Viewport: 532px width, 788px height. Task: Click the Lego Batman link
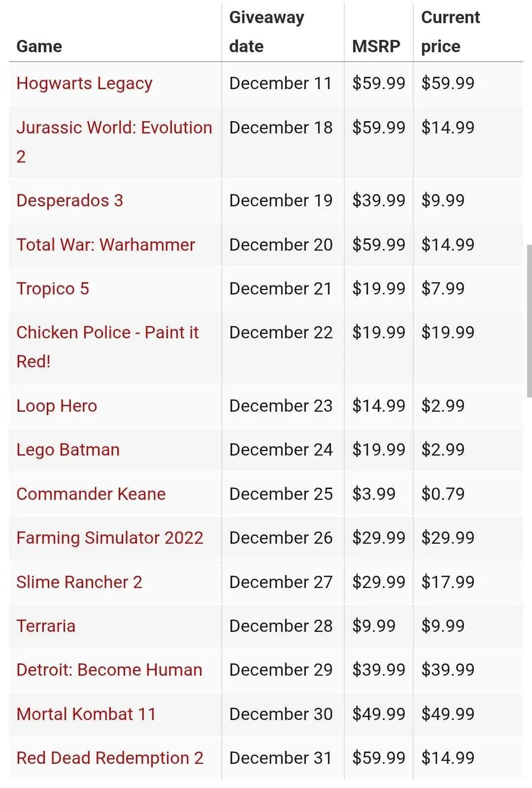(x=68, y=450)
